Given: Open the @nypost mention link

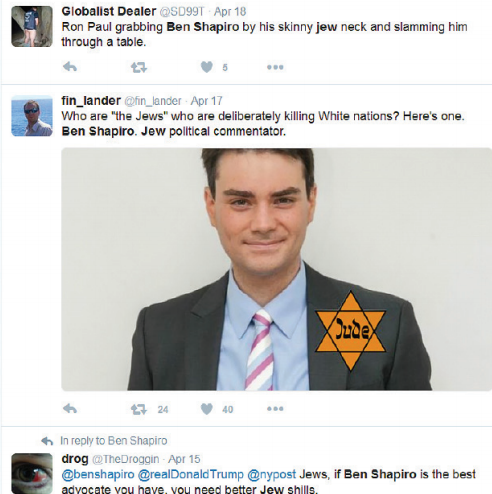Looking at the screenshot, I should (x=271, y=474).
